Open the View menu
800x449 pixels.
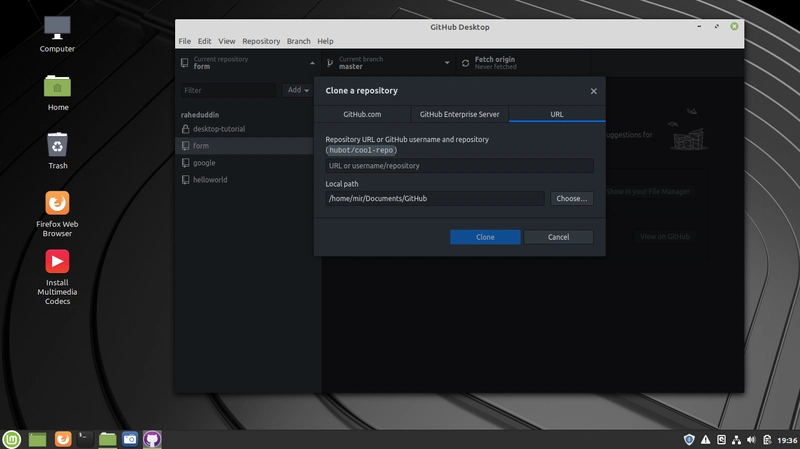tap(227, 41)
